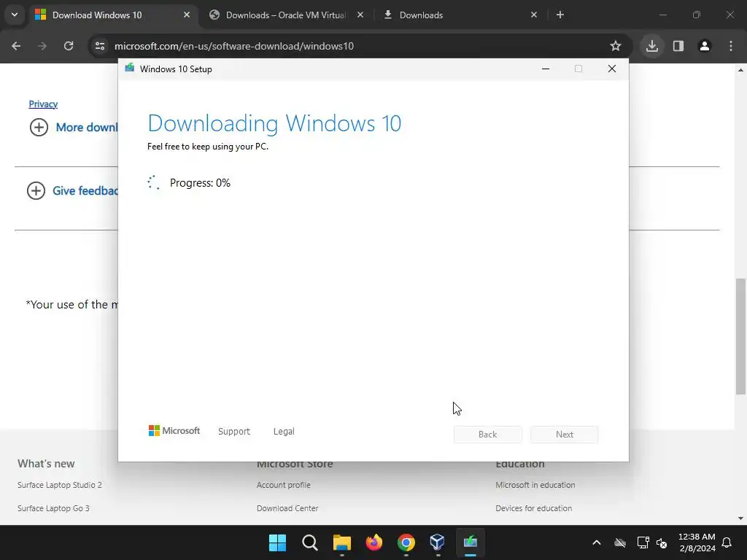Click the address bar URL
The width and height of the screenshot is (747, 560).
pyautogui.click(x=234, y=46)
